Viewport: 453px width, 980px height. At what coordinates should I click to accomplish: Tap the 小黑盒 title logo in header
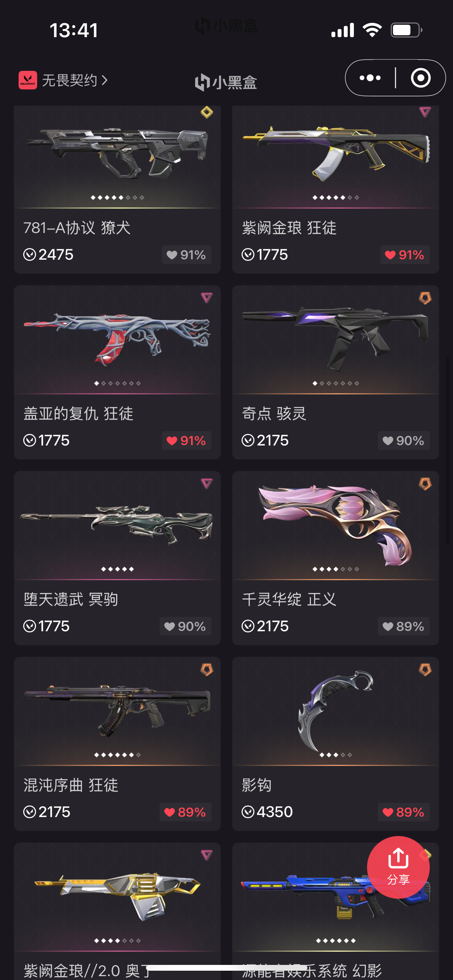tap(226, 82)
